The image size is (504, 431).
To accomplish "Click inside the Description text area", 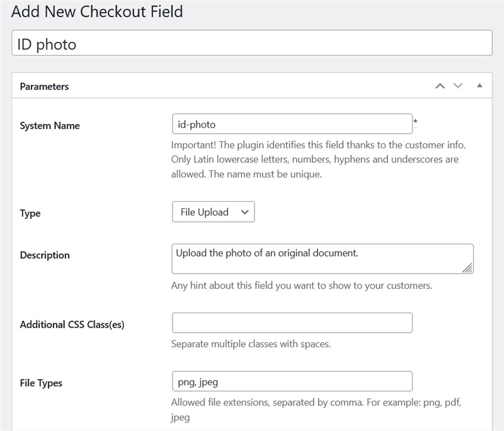I will [322, 259].
